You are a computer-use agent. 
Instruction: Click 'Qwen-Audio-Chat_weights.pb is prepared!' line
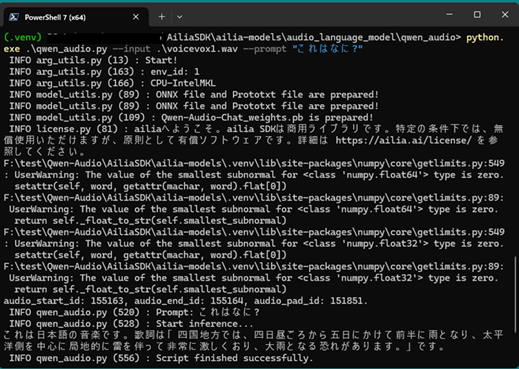coord(191,118)
